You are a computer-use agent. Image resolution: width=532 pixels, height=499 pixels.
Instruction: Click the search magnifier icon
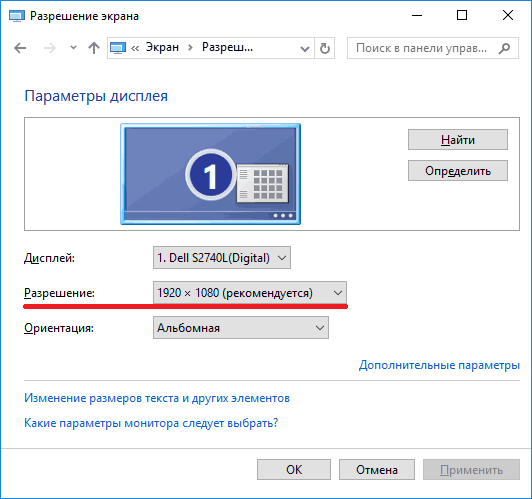(504, 48)
